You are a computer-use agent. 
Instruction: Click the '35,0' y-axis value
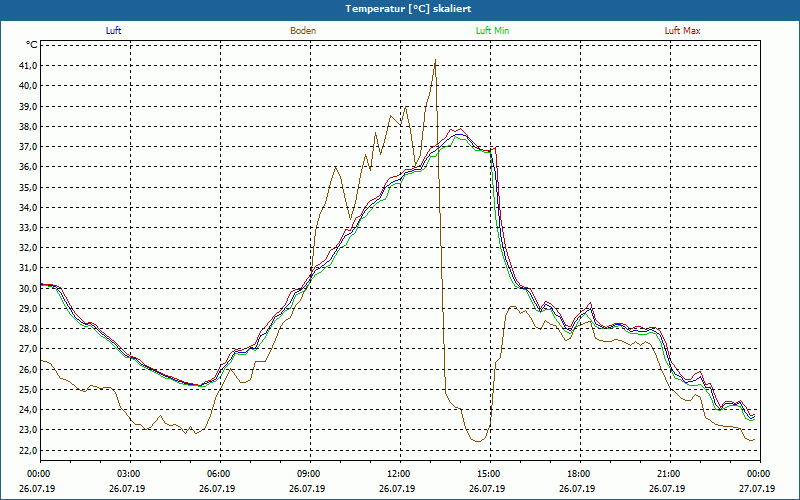click(x=29, y=187)
